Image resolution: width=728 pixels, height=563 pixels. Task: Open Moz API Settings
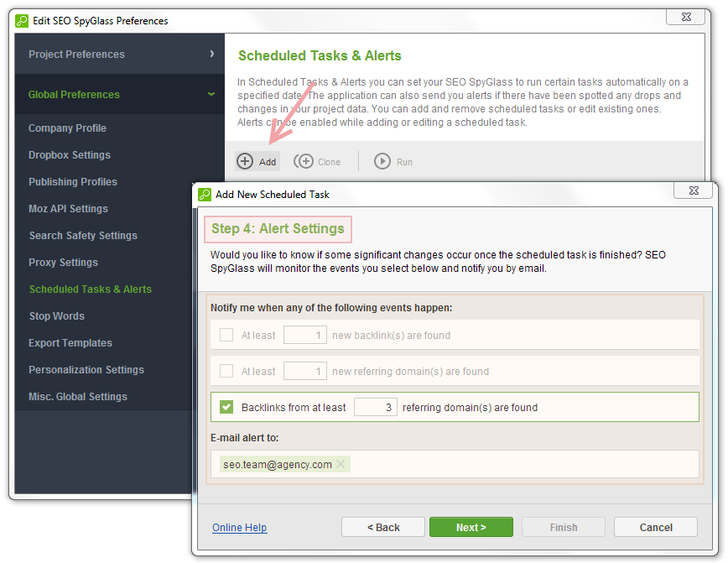tap(68, 209)
